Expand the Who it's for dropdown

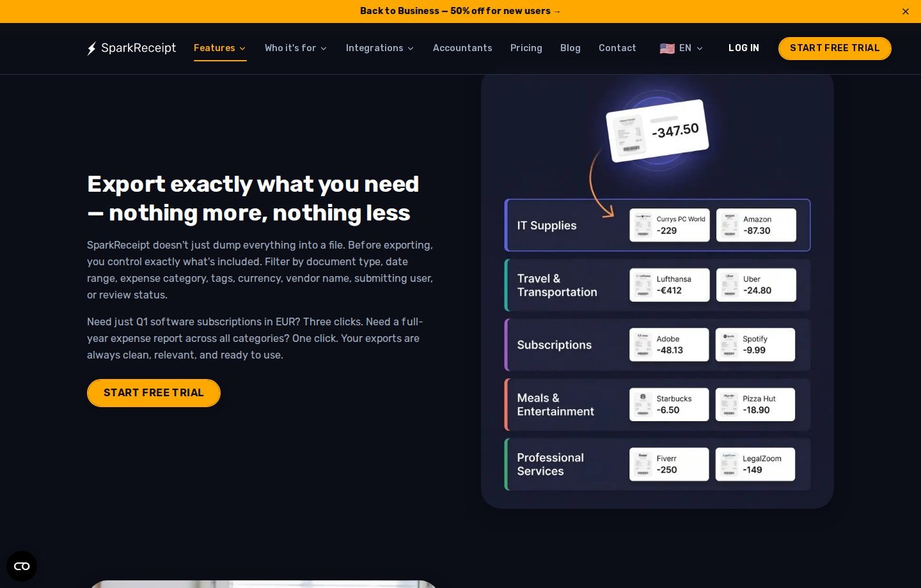(296, 49)
